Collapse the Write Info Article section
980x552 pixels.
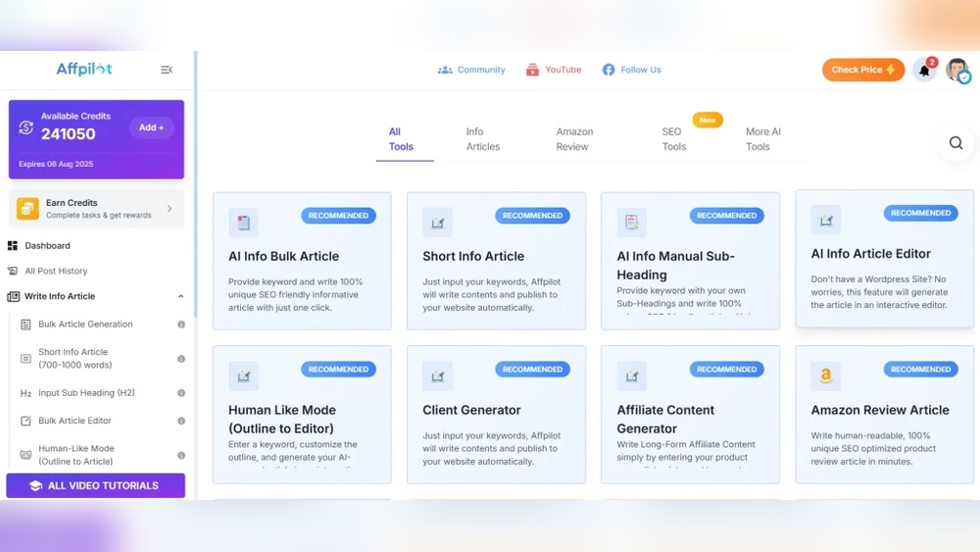tap(180, 296)
